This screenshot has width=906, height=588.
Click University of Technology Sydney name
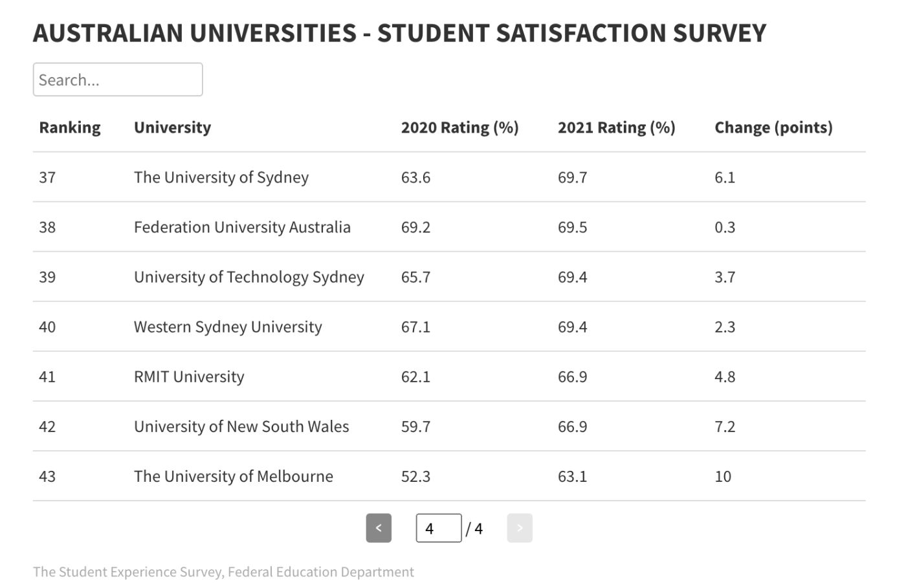(249, 277)
